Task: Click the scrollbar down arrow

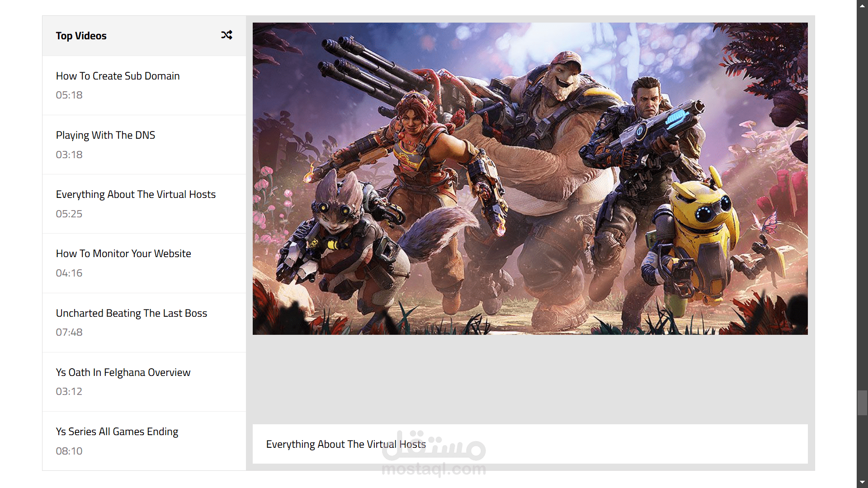Action: coord(862,482)
